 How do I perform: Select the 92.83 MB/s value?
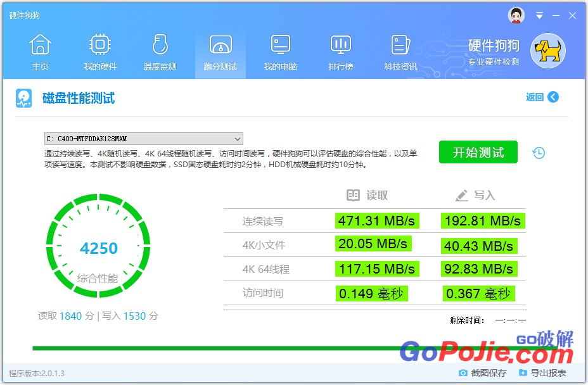[x=479, y=268]
